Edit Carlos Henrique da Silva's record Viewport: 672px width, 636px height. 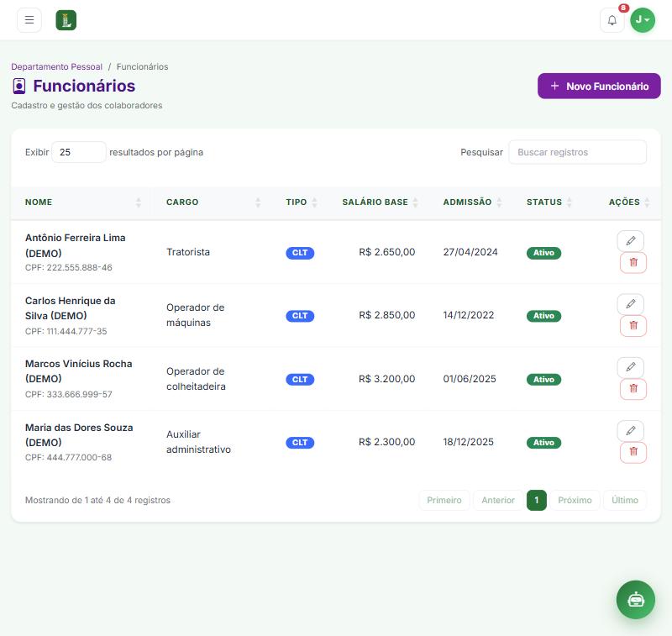pos(631,304)
